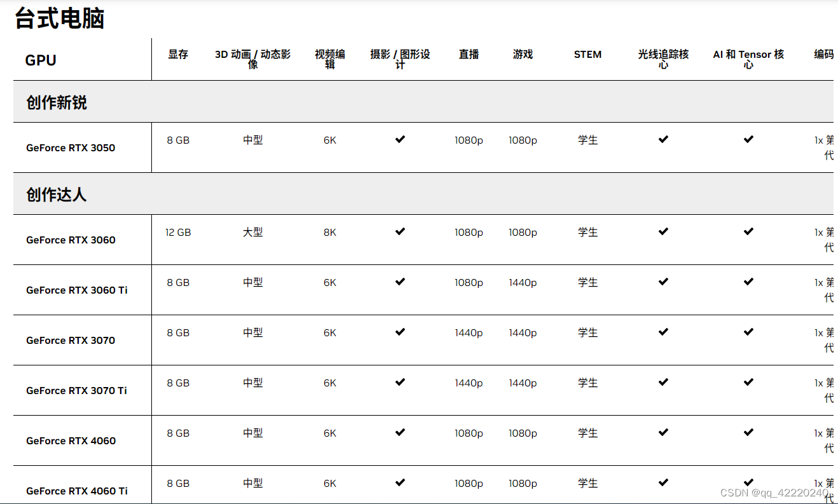Click the GeForce RTX 3070 row label
838x504 pixels.
pyautogui.click(x=71, y=341)
